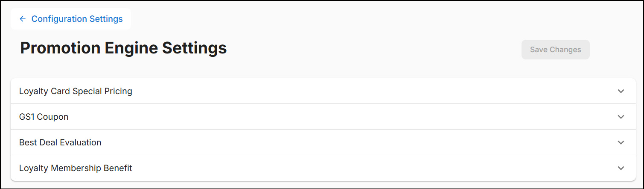Click the Best Deal Evaluation label text
644x189 pixels.
(60, 142)
